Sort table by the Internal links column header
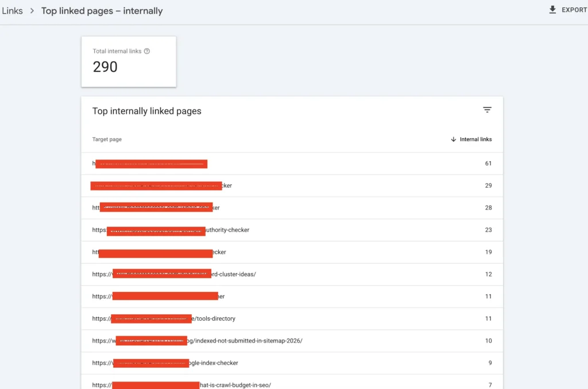 coord(475,139)
